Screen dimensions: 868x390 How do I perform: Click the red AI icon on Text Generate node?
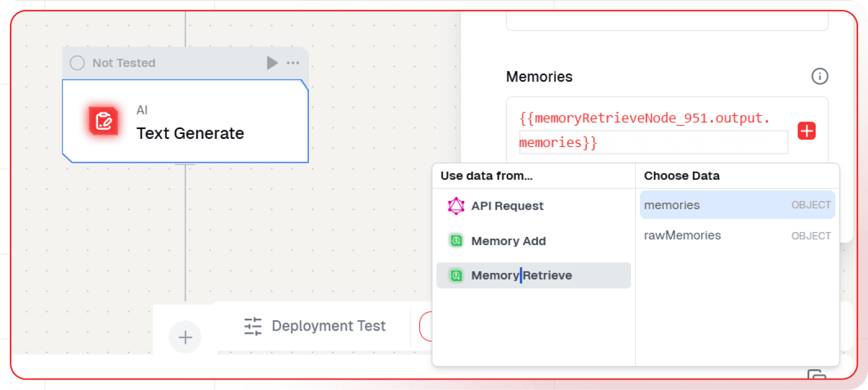pos(103,121)
